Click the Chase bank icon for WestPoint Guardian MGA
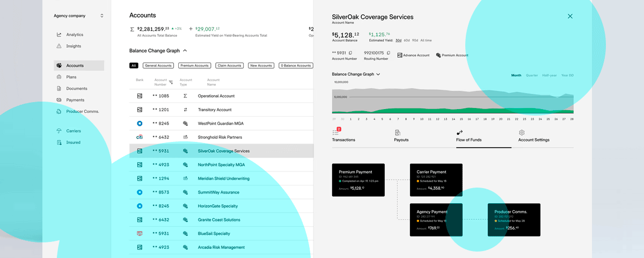 [140, 124]
